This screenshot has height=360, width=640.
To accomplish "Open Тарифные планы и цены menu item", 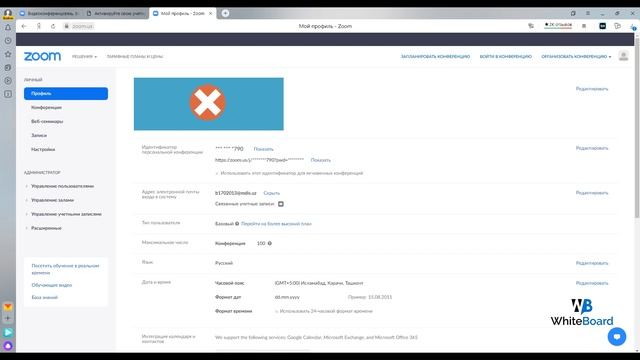I will pyautogui.click(x=135, y=57).
